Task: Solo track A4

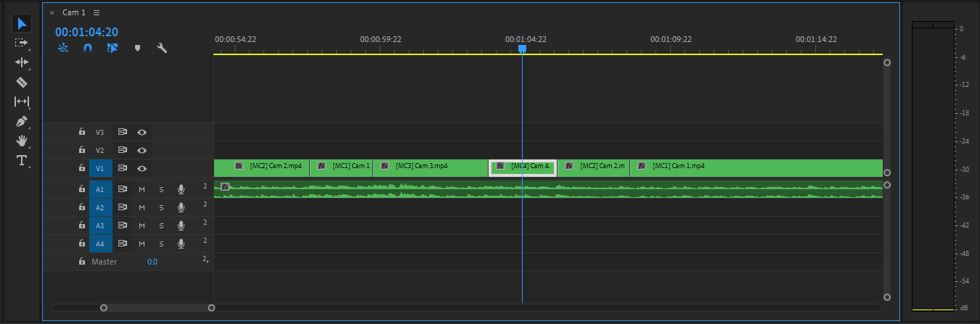Action: (x=161, y=244)
